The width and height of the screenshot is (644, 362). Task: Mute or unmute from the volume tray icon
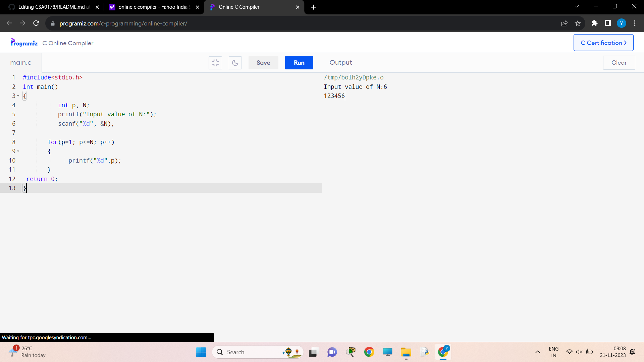click(x=580, y=352)
